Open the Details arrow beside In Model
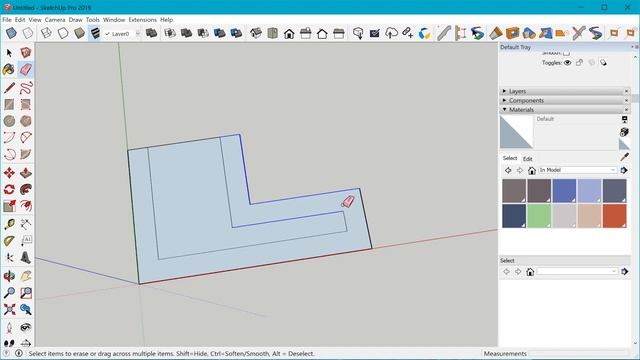640x360 pixels. click(x=624, y=170)
